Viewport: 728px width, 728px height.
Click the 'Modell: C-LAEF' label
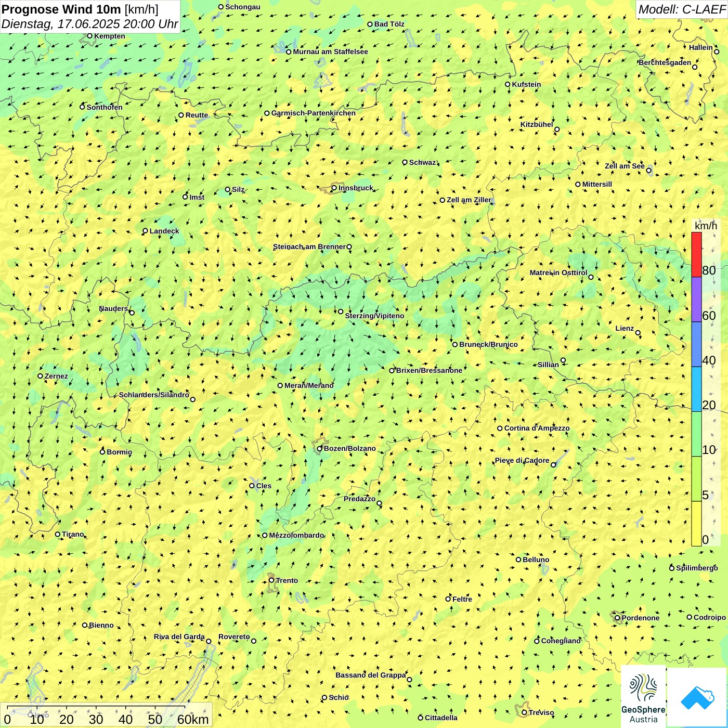(682, 9)
